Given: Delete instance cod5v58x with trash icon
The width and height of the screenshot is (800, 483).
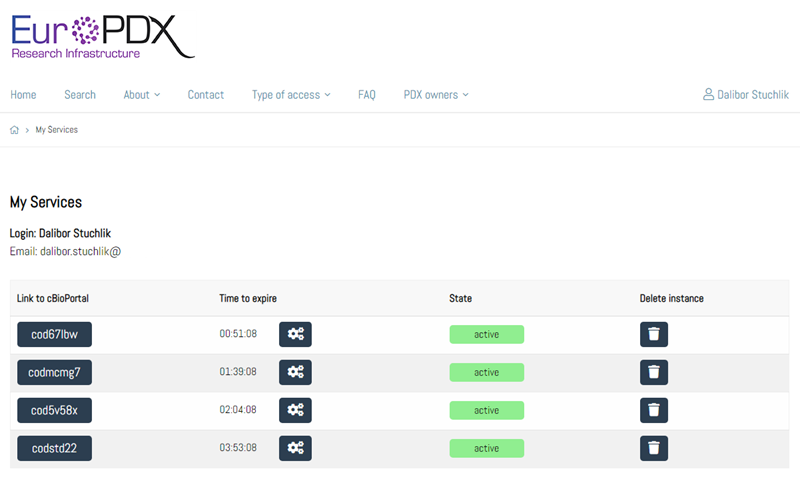Looking at the screenshot, I should (654, 410).
